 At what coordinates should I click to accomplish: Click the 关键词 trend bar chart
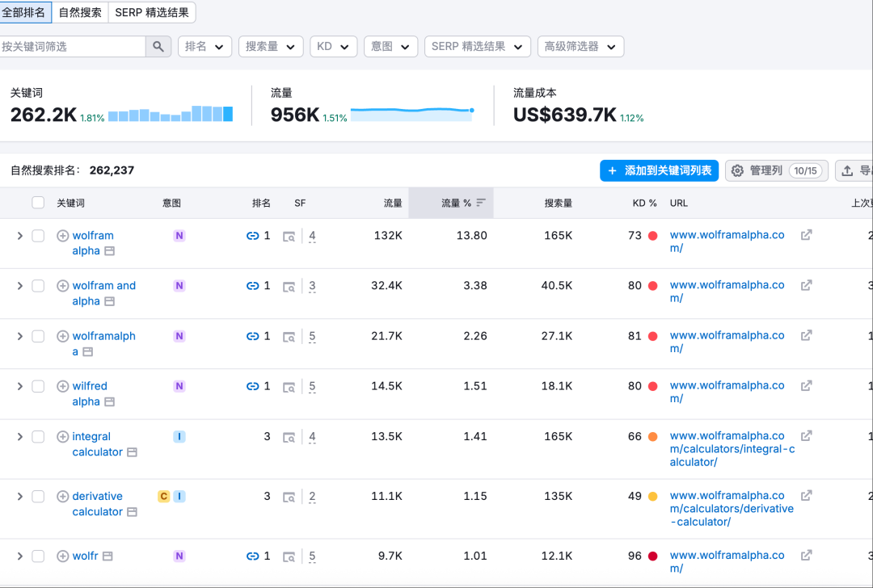(x=171, y=114)
